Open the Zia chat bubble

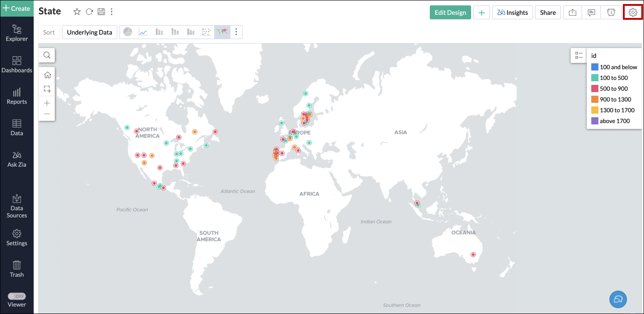(x=618, y=299)
